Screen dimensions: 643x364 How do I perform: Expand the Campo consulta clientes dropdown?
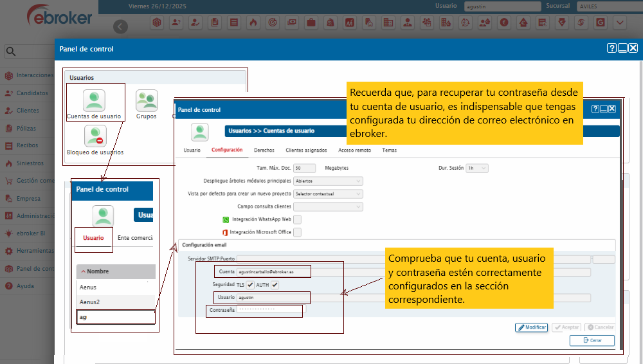point(328,206)
